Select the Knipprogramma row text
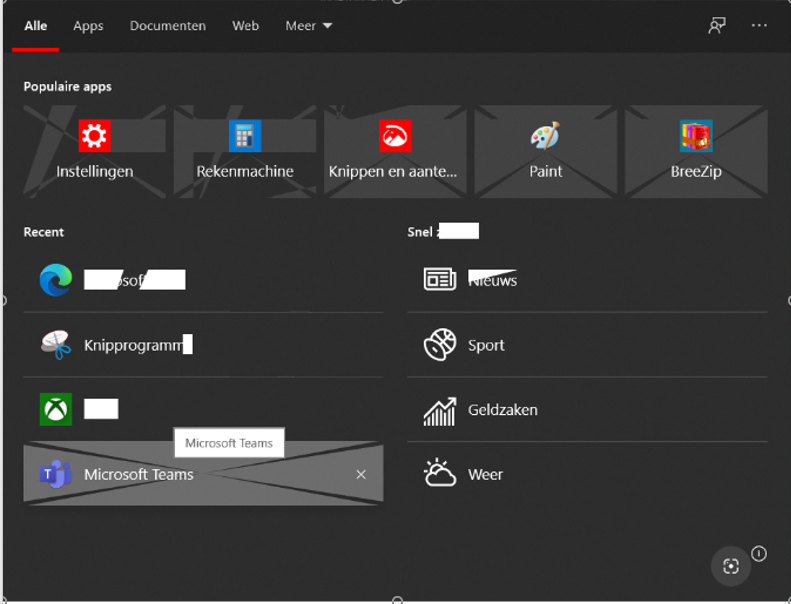 point(138,345)
